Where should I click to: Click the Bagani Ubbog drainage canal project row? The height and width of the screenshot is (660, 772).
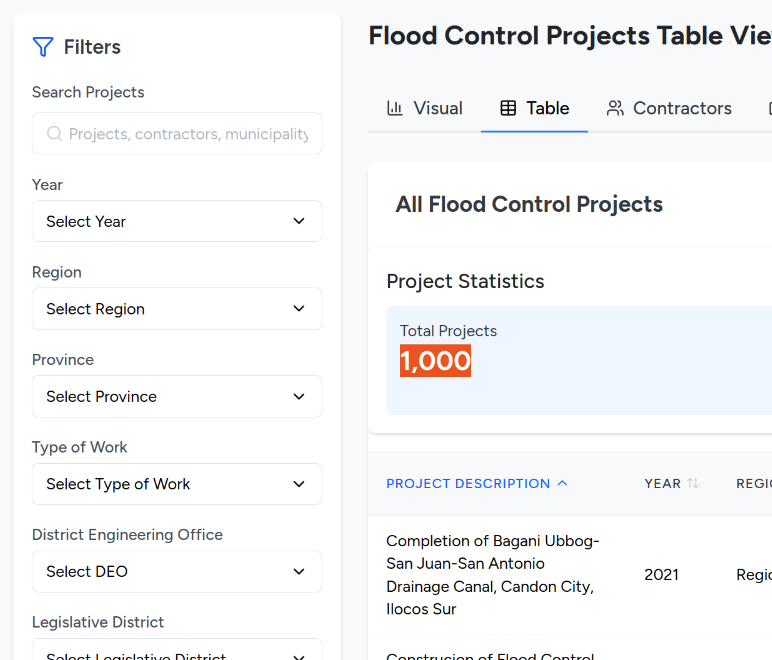[493, 575]
